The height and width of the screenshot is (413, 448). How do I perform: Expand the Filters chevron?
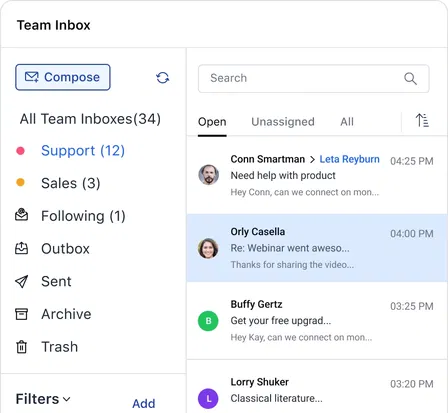[x=67, y=399]
